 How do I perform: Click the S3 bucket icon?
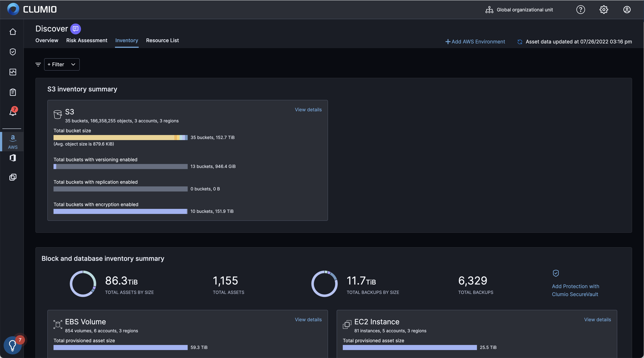(58, 114)
